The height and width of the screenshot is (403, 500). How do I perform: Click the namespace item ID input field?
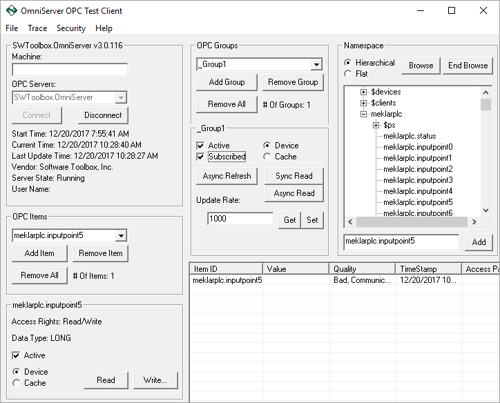[401, 241]
